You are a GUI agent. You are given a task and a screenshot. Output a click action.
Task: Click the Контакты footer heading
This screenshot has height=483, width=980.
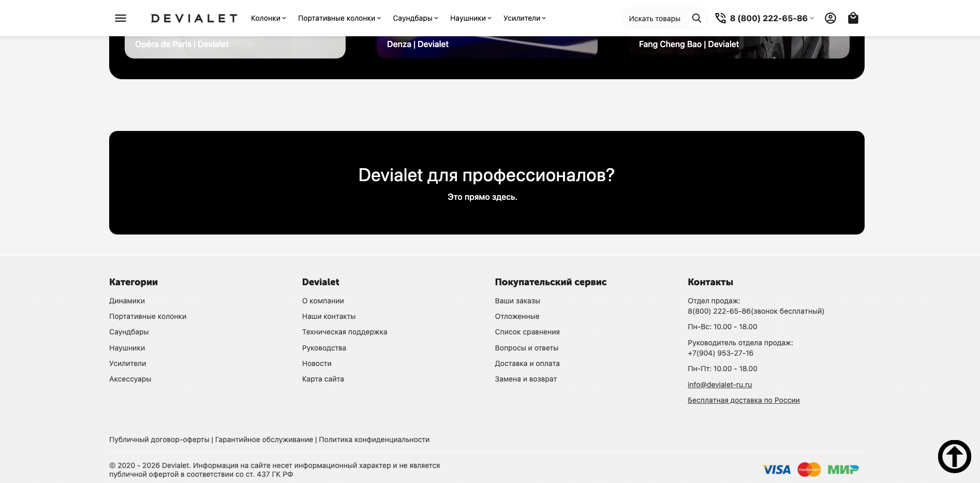[x=710, y=282]
